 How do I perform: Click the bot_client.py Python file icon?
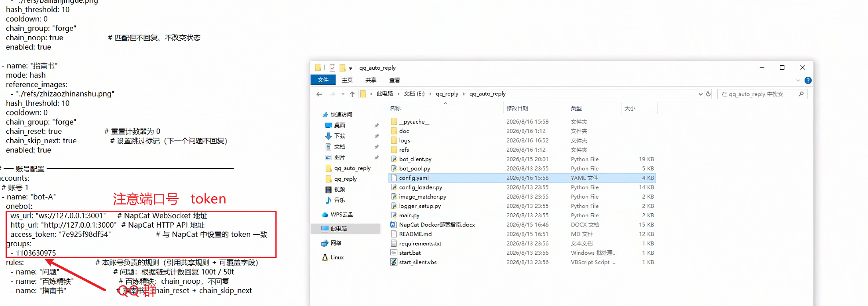pyautogui.click(x=394, y=159)
